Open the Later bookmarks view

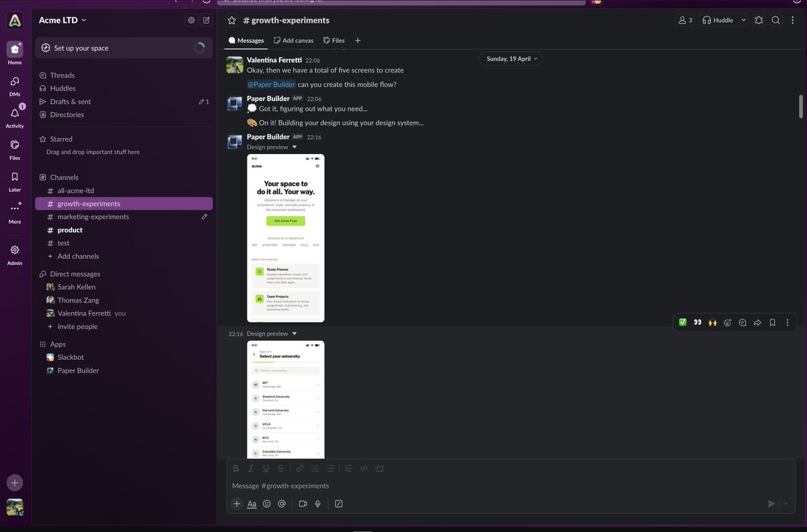pos(15,176)
